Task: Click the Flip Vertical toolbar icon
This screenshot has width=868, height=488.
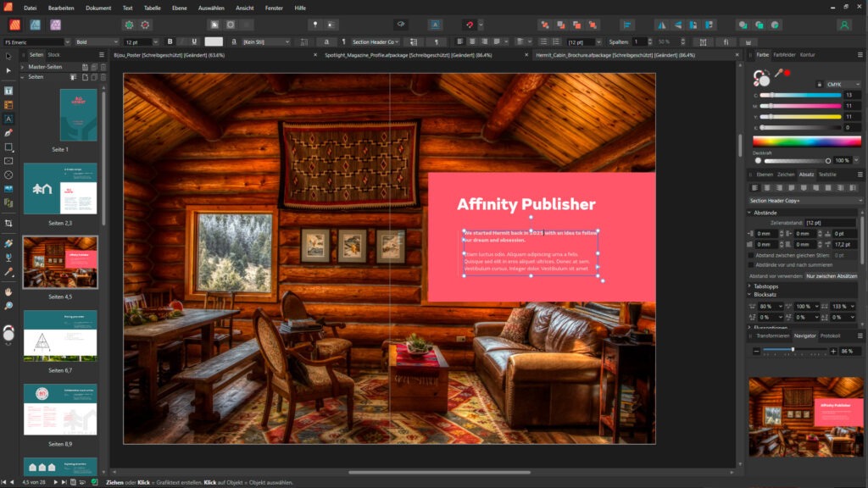Action: coord(677,25)
